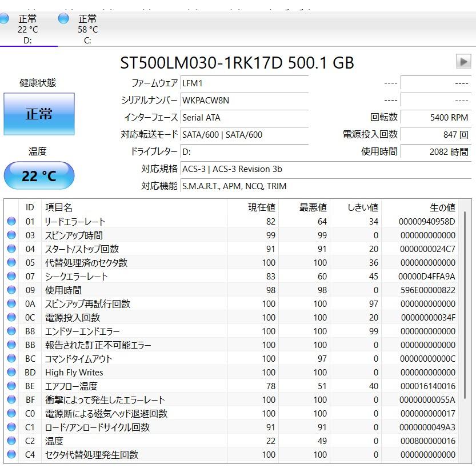Select the 衝撃によって発生したエラーレート row
The image size is (476, 476).
(x=232, y=399)
